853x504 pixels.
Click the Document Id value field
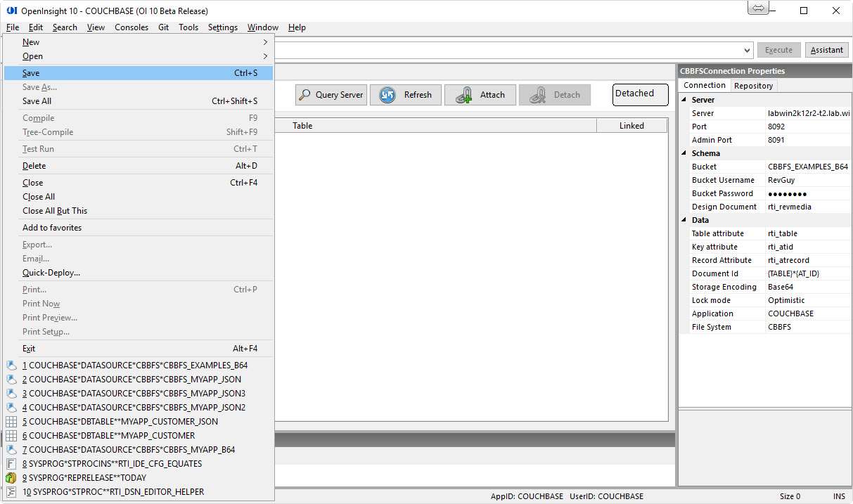point(809,273)
